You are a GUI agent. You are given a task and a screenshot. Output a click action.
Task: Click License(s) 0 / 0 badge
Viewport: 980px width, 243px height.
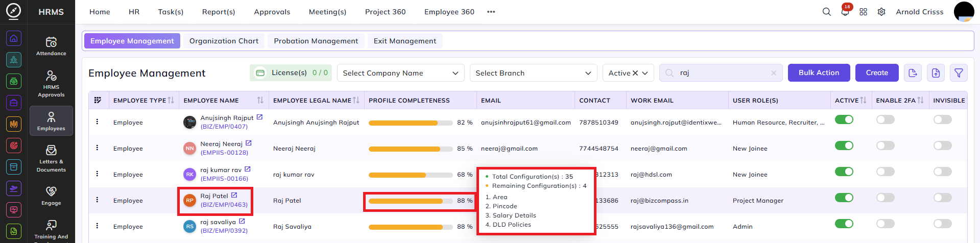pos(291,73)
